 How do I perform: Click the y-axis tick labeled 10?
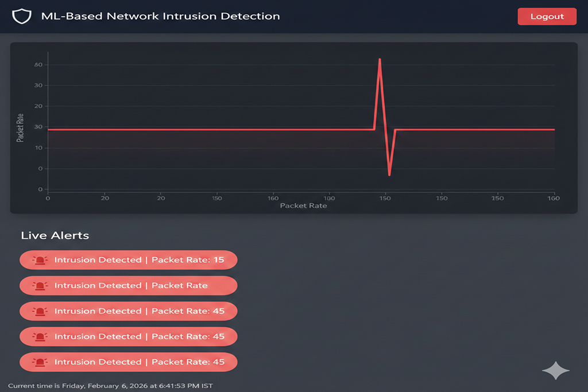click(38, 148)
